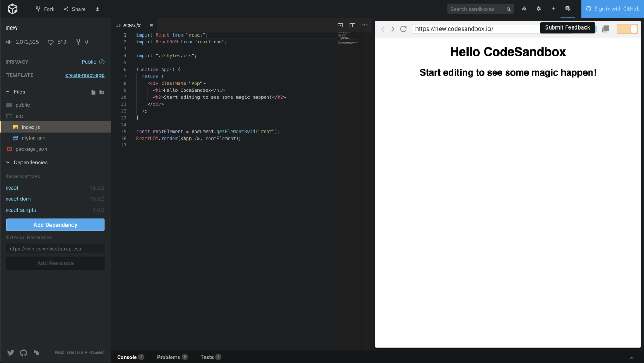Refresh the preview browser
Screen dimensions: 644x363
(404, 29)
